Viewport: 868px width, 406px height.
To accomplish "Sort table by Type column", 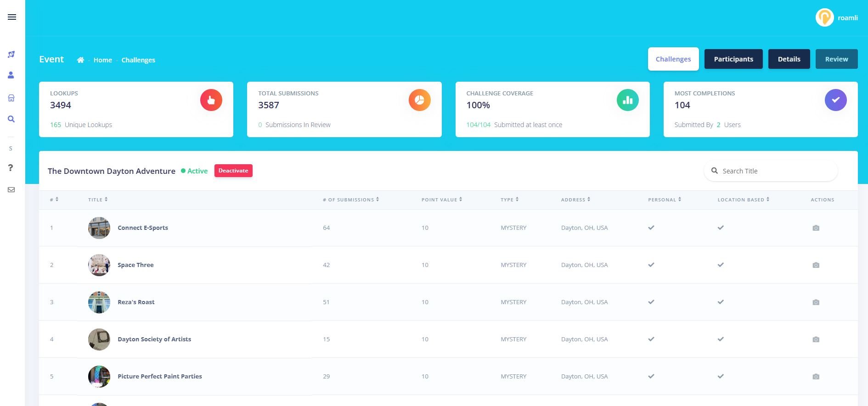I will 510,200.
